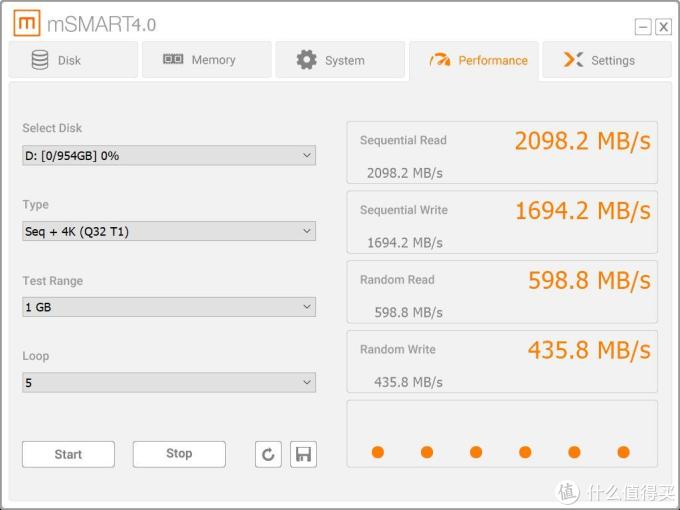Click the save results floppy icon

(x=303, y=454)
